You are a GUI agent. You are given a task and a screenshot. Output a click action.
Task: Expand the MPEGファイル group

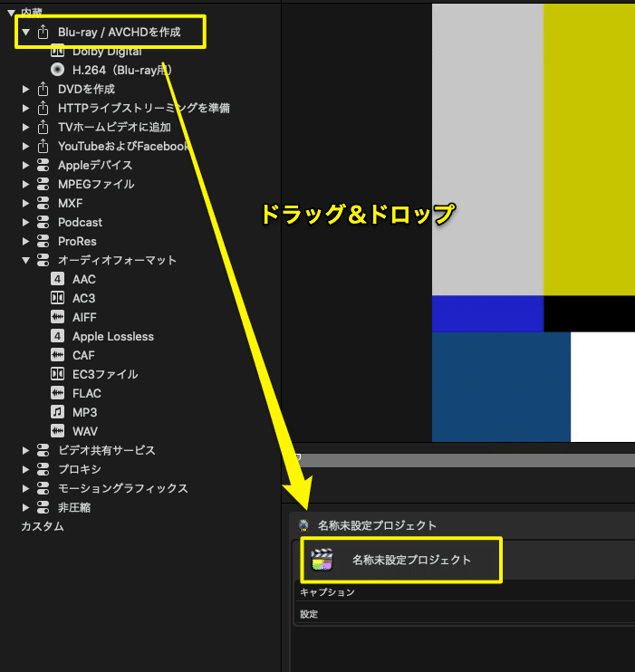coord(25,184)
